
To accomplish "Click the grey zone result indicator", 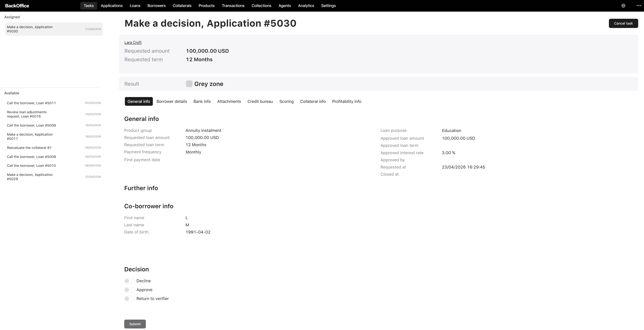I will tap(189, 84).
